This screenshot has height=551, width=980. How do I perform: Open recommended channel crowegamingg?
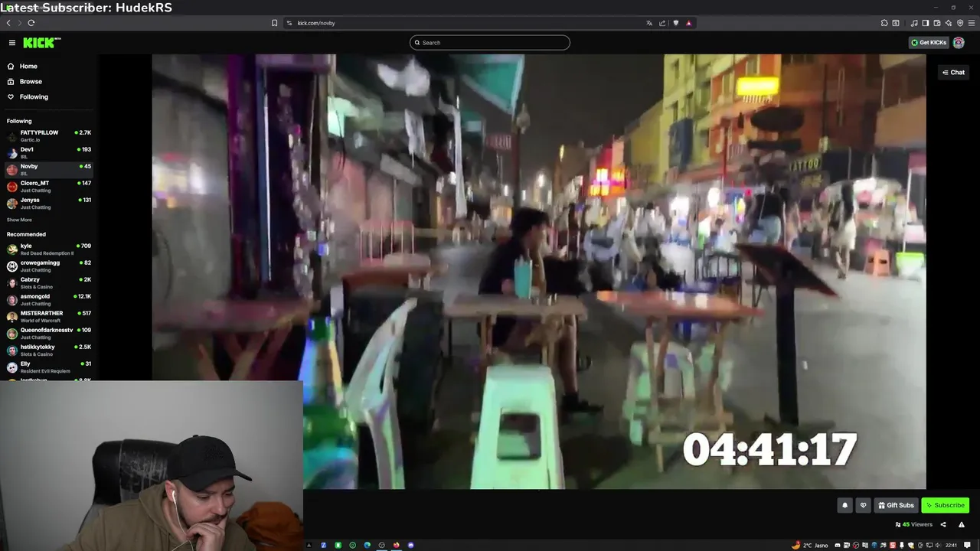(49, 266)
